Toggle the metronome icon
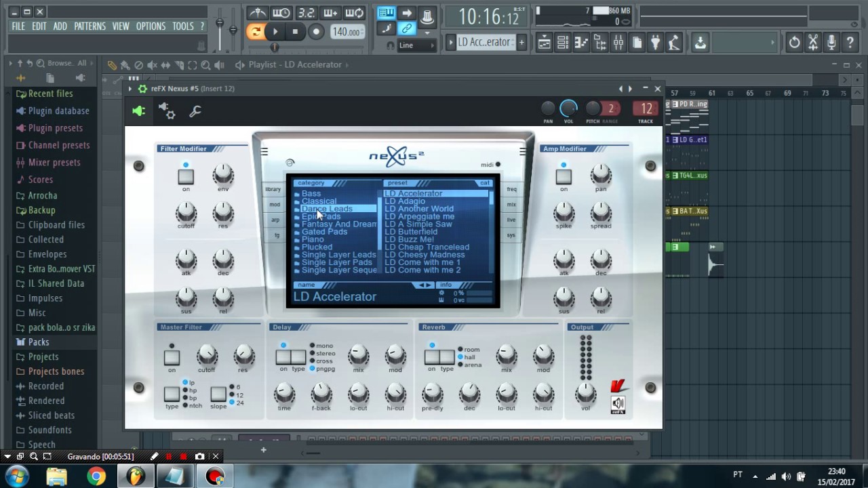This screenshot has width=868, height=488. 257,13
